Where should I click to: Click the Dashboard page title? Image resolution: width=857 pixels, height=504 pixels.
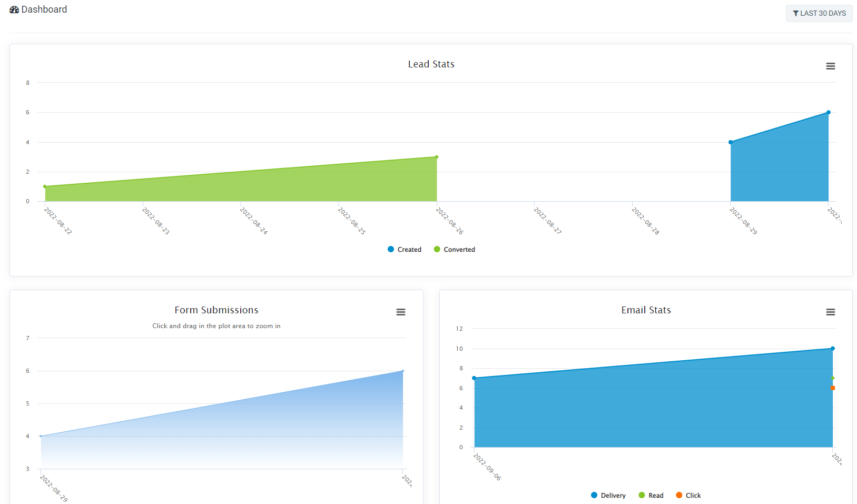pyautogui.click(x=44, y=9)
